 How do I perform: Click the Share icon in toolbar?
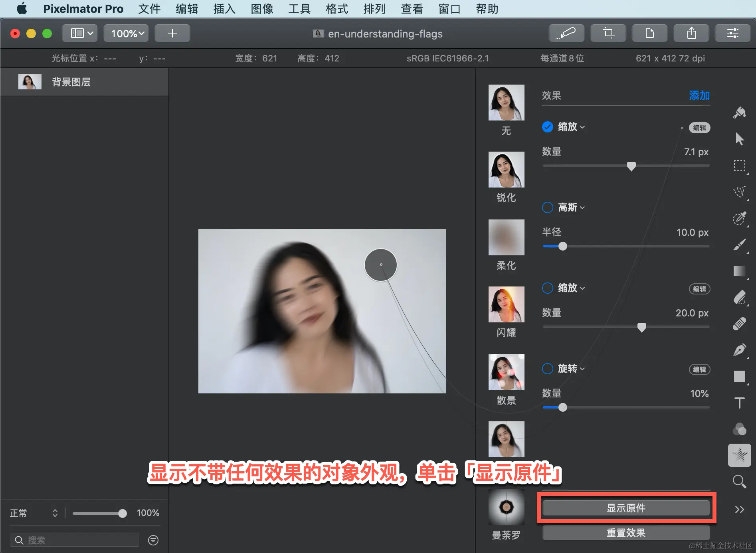(x=691, y=33)
